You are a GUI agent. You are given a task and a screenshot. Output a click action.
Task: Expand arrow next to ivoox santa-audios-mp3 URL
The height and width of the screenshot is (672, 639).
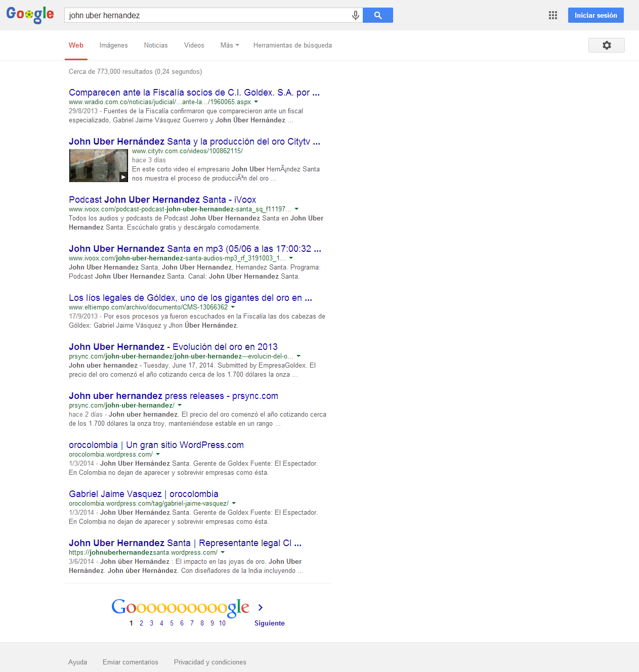[291, 258]
